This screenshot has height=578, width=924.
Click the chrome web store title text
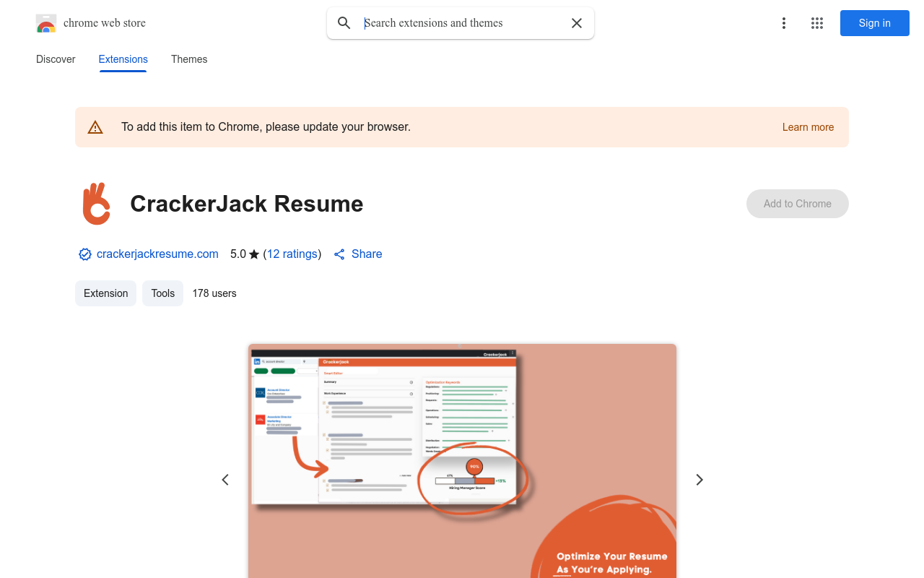(x=105, y=23)
